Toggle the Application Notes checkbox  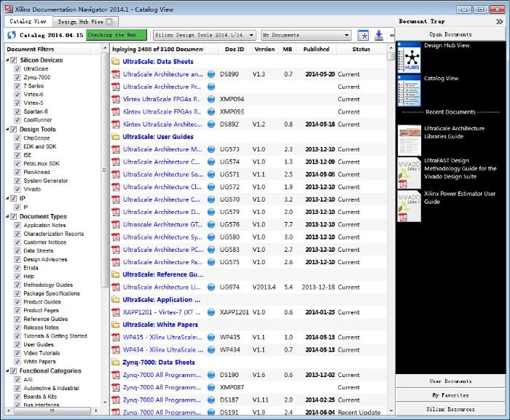[17, 225]
